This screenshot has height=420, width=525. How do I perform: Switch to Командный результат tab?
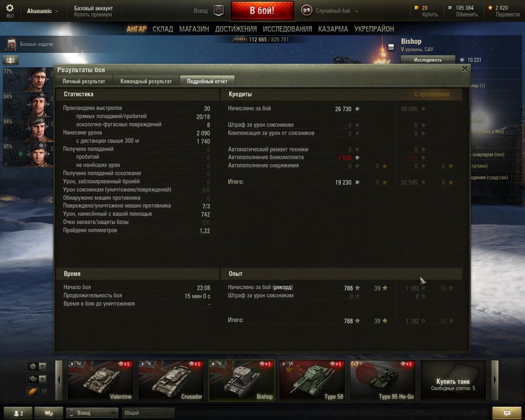(x=146, y=81)
